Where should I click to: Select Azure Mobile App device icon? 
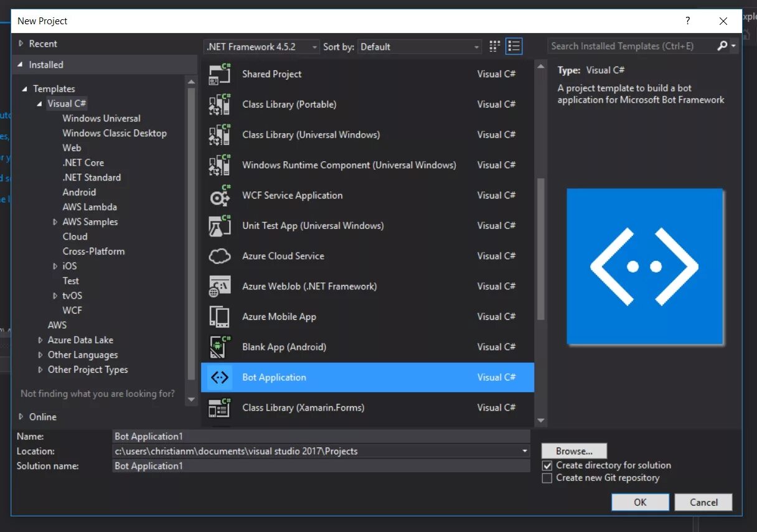pos(219,317)
